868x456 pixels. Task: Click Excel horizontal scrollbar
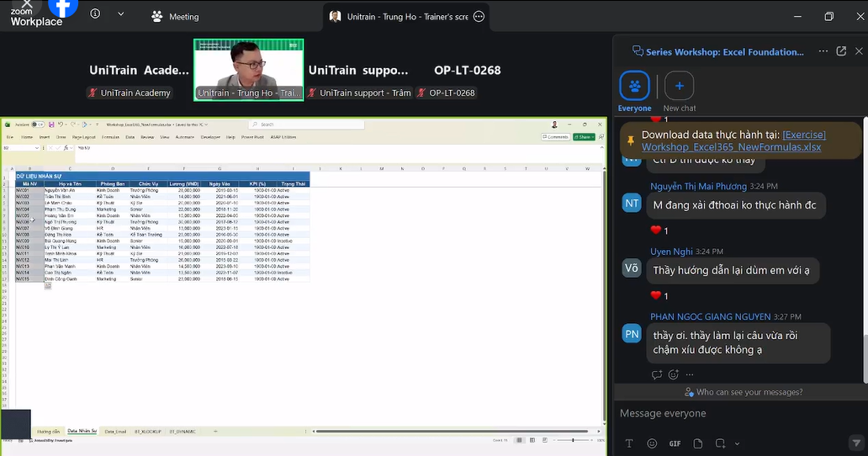pos(453,431)
